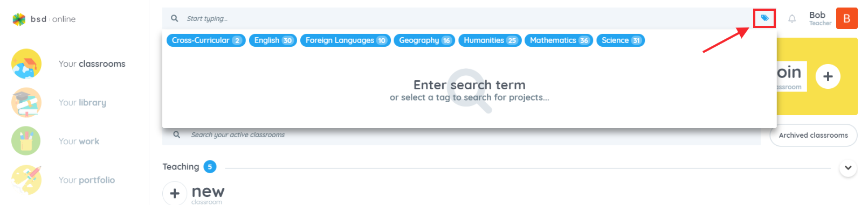This screenshot has height=205, width=868.
Task: Select the Mathematics tag
Action: pos(559,40)
